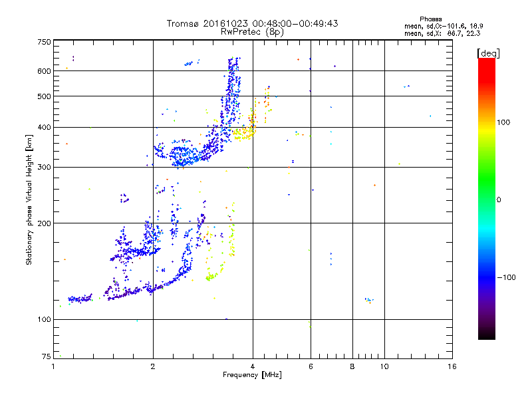532x399 pixels.
Task: Click the '1' x-axis tick label
Action: (53, 366)
